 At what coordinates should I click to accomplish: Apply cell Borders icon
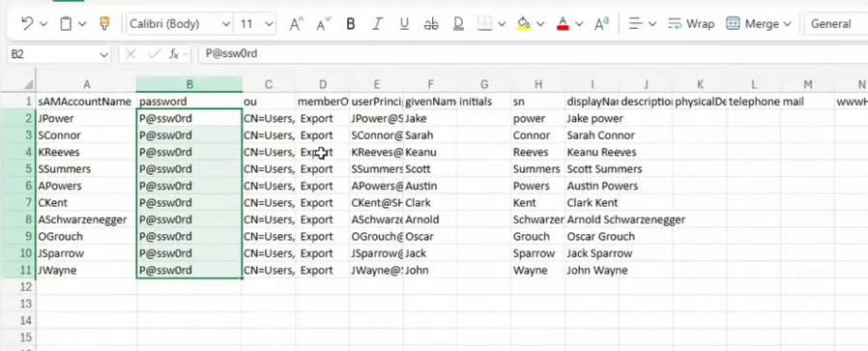tap(485, 24)
